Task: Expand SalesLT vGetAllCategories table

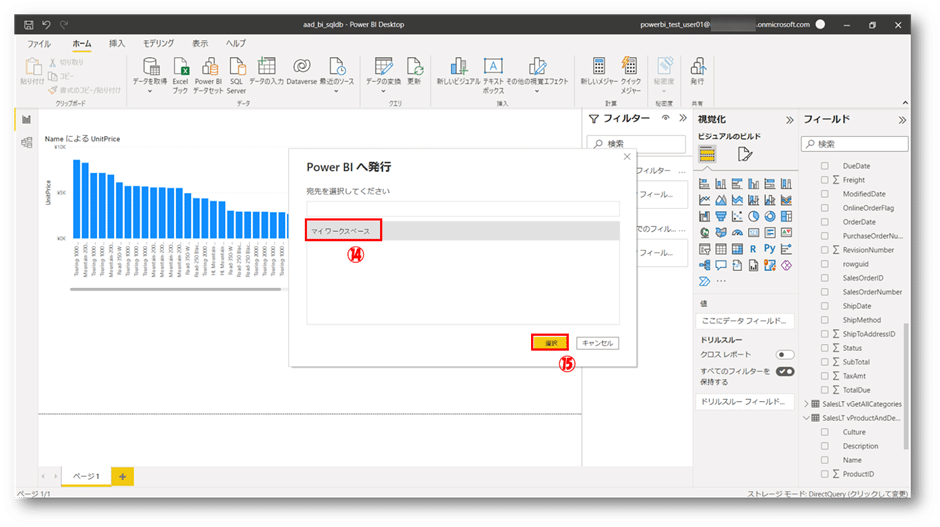Action: pos(806,404)
